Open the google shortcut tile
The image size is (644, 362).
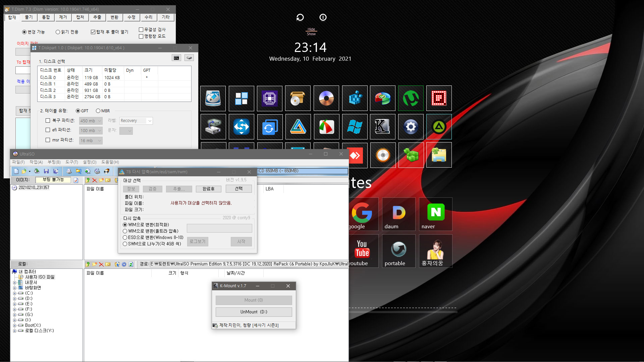363,214
